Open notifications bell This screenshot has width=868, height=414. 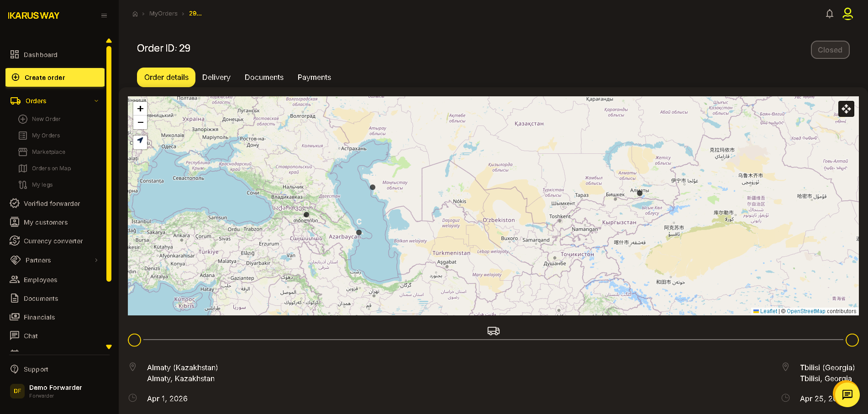click(x=830, y=14)
